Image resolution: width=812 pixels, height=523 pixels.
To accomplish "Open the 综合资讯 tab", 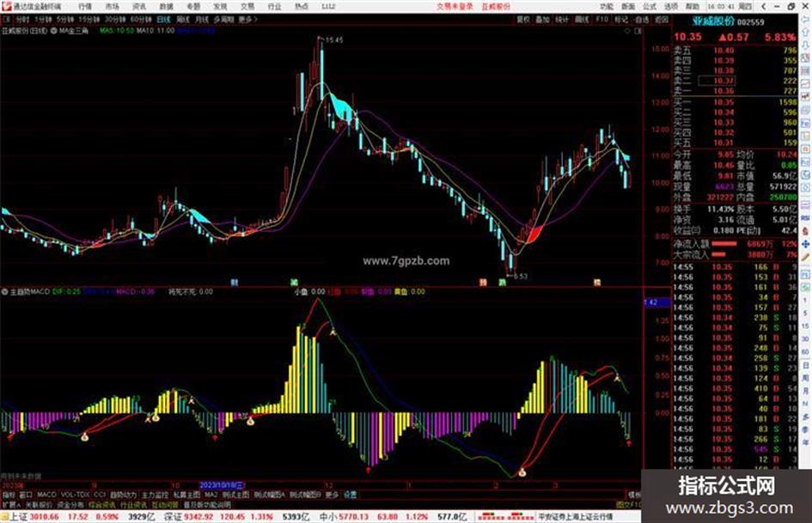I will click(x=102, y=504).
